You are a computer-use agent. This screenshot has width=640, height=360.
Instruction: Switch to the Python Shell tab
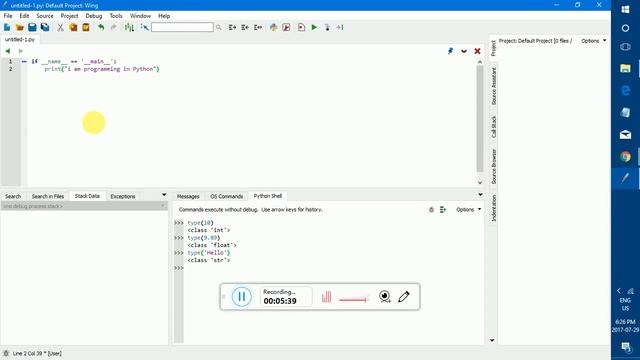tap(268, 196)
